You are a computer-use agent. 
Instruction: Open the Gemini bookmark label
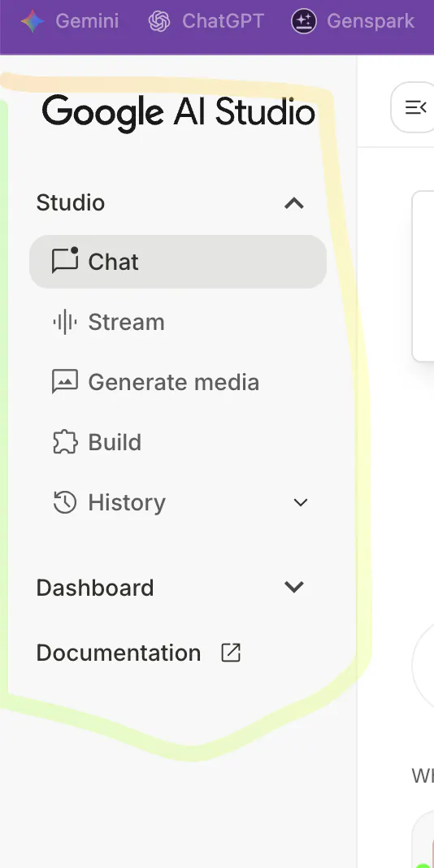pos(87,22)
